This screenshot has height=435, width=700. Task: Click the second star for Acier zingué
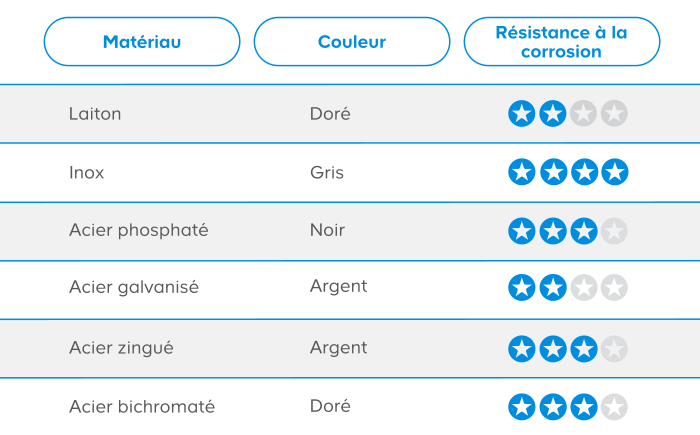pos(552,349)
